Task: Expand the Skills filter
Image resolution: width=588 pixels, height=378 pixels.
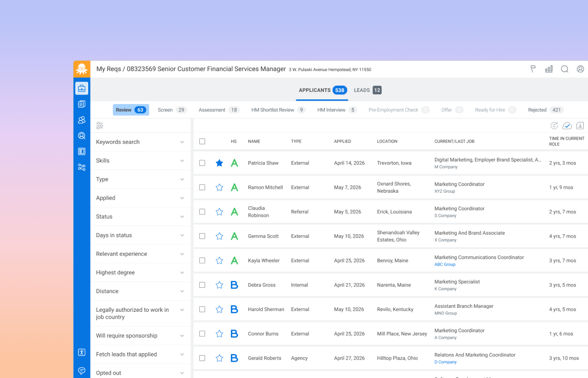Action: pos(140,161)
